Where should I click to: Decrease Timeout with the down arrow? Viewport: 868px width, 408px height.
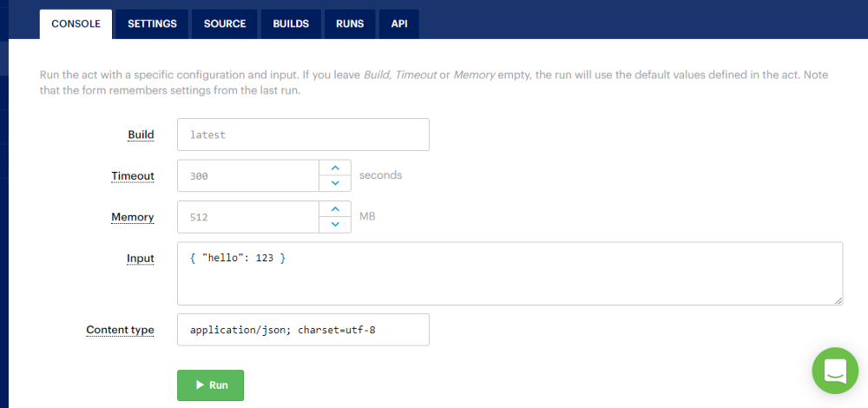click(335, 183)
